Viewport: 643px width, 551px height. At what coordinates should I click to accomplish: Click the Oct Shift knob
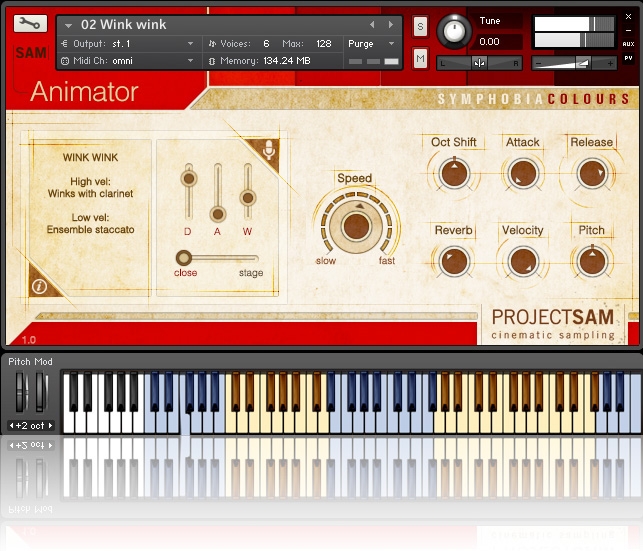[454, 173]
